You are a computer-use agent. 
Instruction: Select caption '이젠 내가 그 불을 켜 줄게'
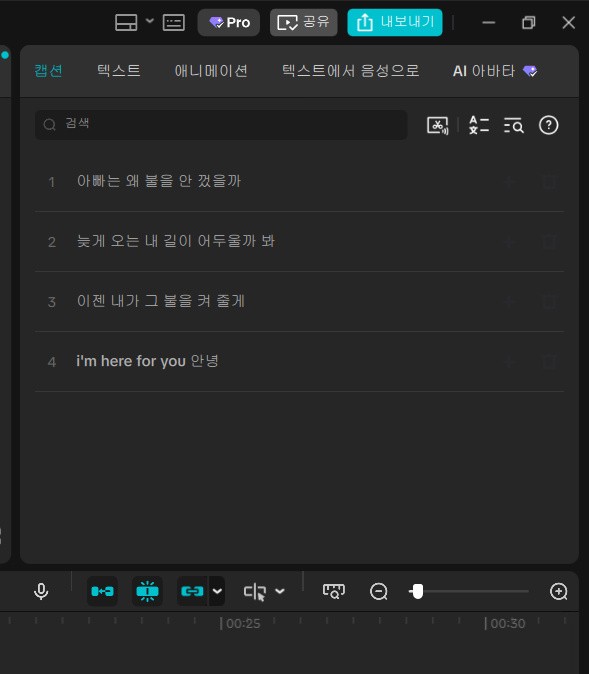[x=161, y=301]
